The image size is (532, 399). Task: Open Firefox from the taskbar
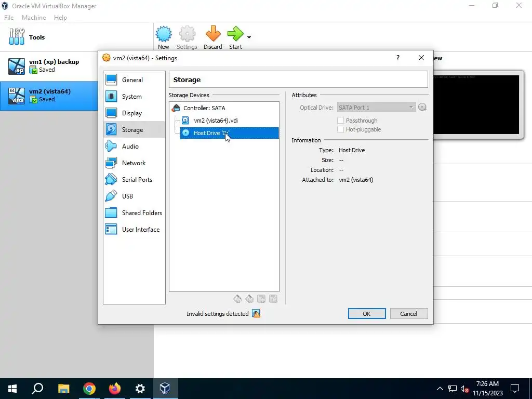(x=115, y=389)
